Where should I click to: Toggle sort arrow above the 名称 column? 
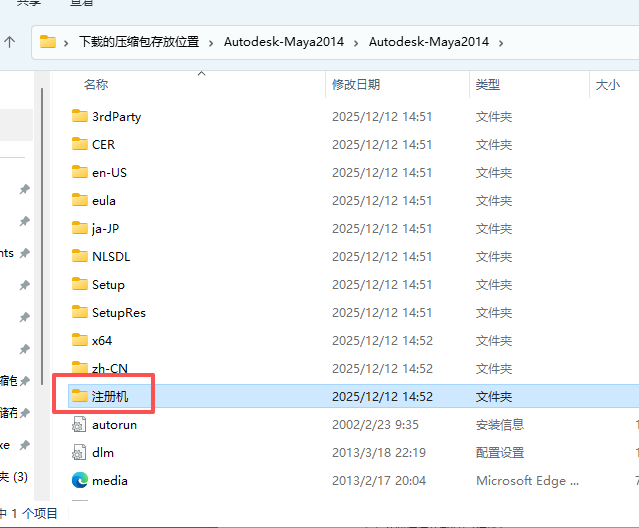click(201, 74)
